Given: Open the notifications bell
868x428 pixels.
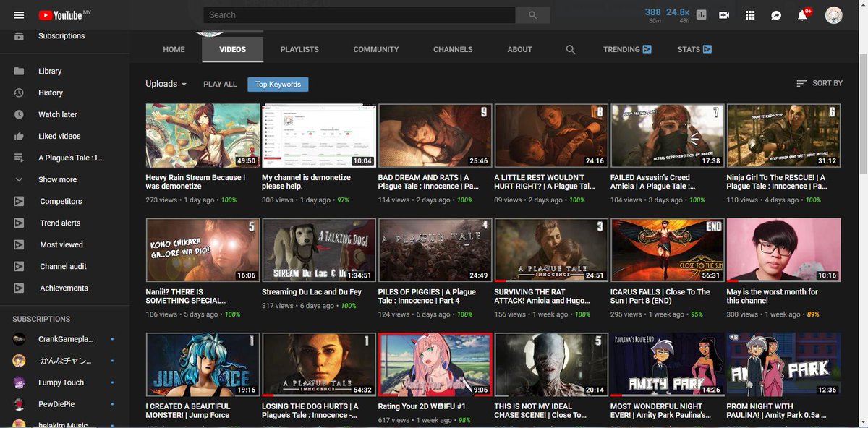Looking at the screenshot, I should coord(802,15).
